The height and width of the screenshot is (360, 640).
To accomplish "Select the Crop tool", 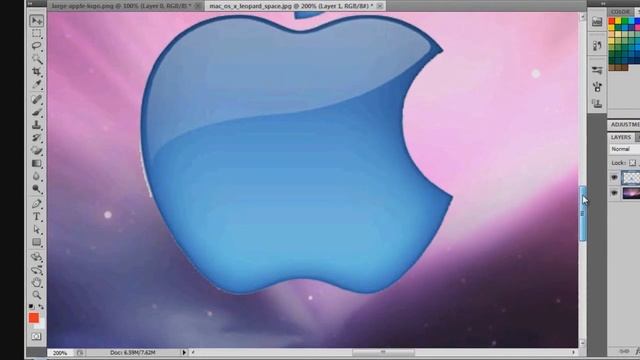I will (36, 72).
